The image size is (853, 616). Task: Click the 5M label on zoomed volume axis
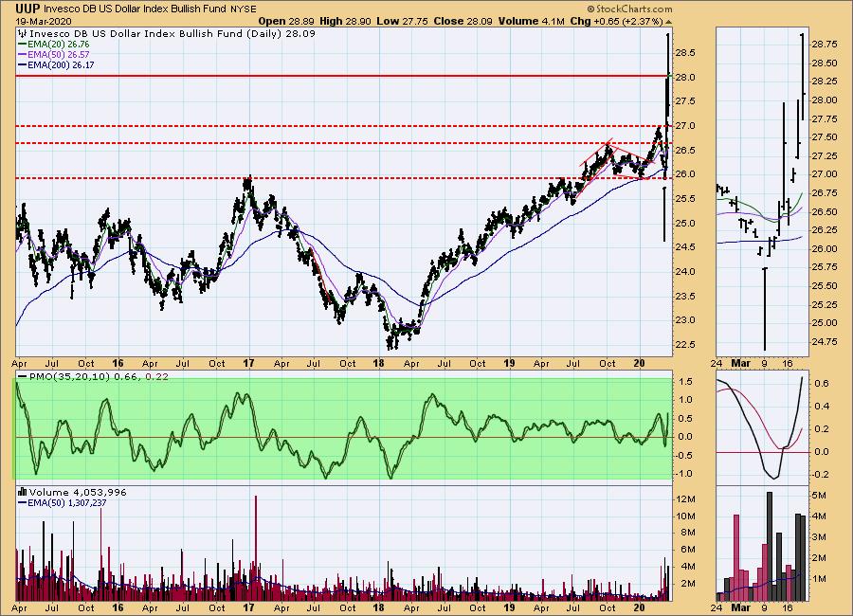coord(819,496)
